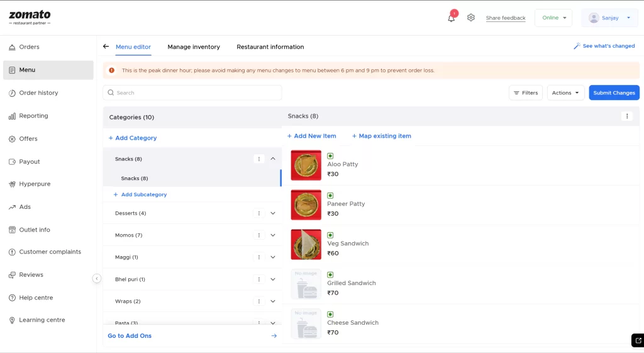644x353 pixels.
Task: Open three-dot menu for Snacks category
Action: [x=259, y=159]
